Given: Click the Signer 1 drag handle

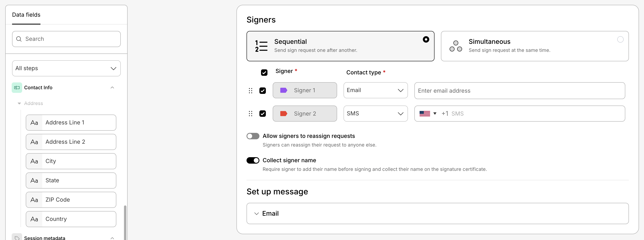Looking at the screenshot, I should point(251,90).
